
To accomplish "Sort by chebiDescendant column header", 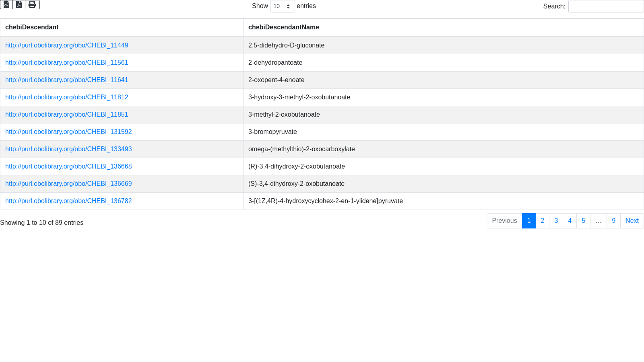I will coord(122,27).
